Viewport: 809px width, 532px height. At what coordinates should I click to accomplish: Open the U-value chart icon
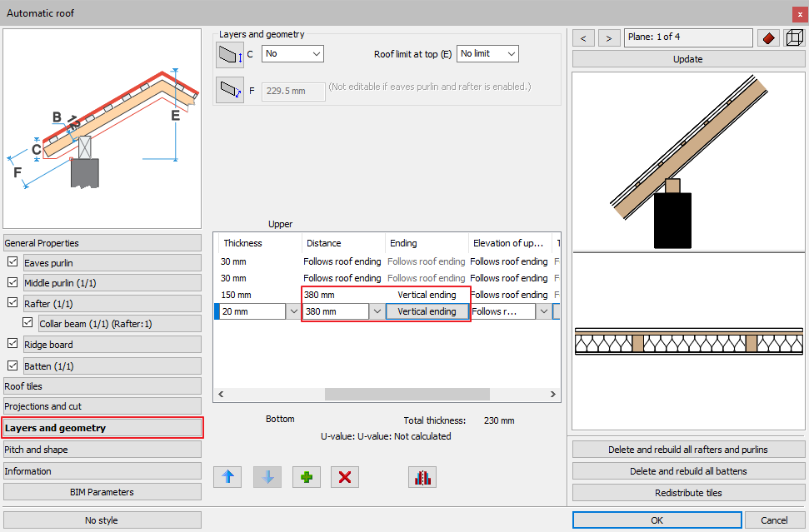click(x=422, y=477)
